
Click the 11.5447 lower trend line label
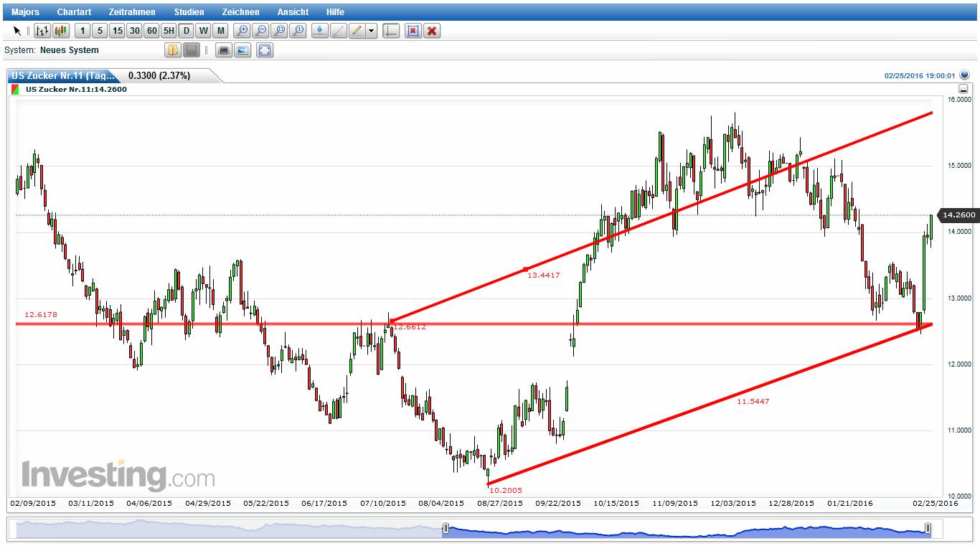tap(753, 401)
